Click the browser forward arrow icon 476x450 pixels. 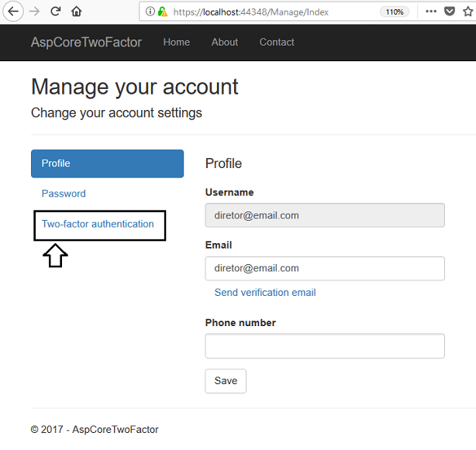(34, 12)
